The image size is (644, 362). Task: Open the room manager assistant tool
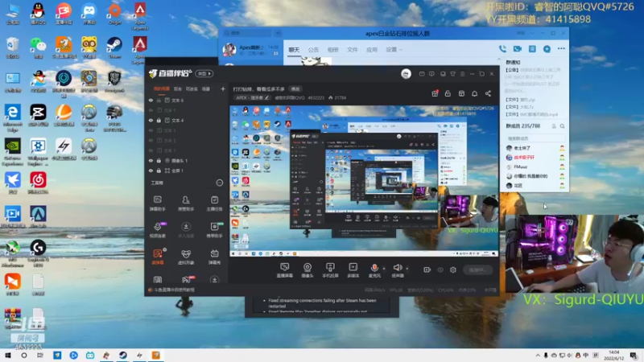(x=186, y=204)
